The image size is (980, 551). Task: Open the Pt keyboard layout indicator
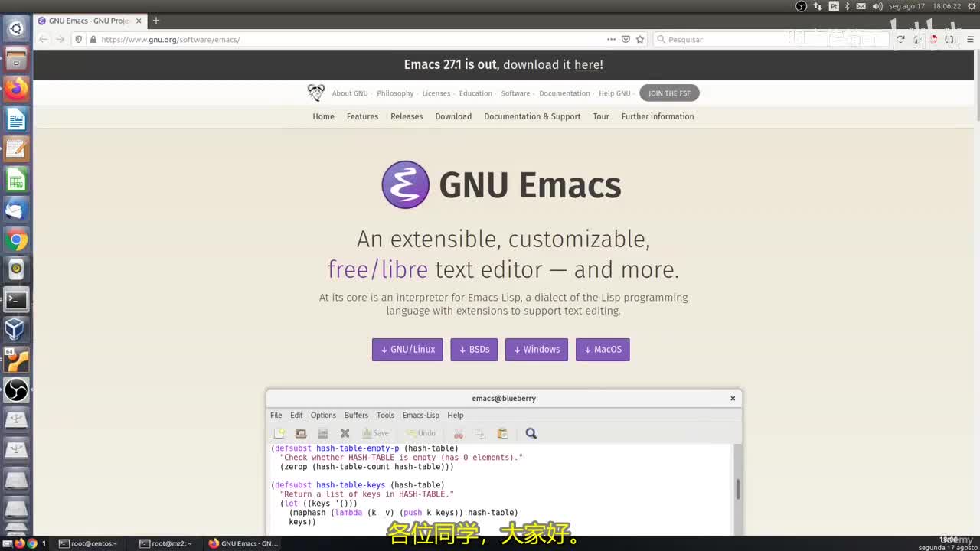pyautogui.click(x=834, y=6)
